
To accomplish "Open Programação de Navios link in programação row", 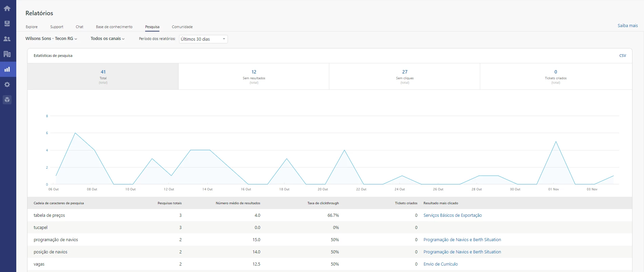I will (462, 240).
